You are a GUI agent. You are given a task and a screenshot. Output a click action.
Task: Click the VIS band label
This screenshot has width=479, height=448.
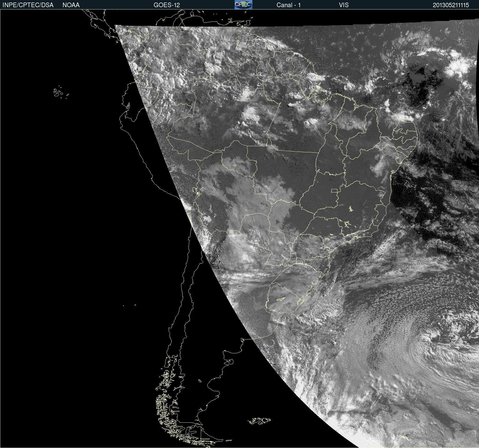pos(343,5)
